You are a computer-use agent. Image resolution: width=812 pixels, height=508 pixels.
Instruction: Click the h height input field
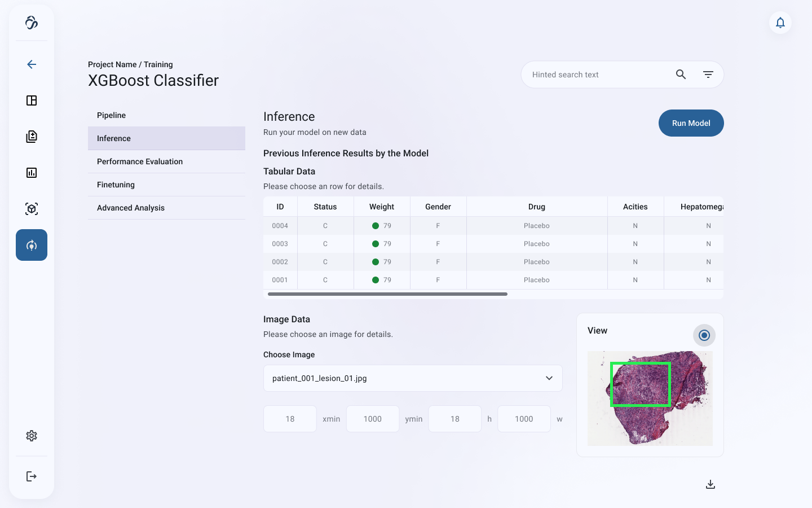pos(455,419)
